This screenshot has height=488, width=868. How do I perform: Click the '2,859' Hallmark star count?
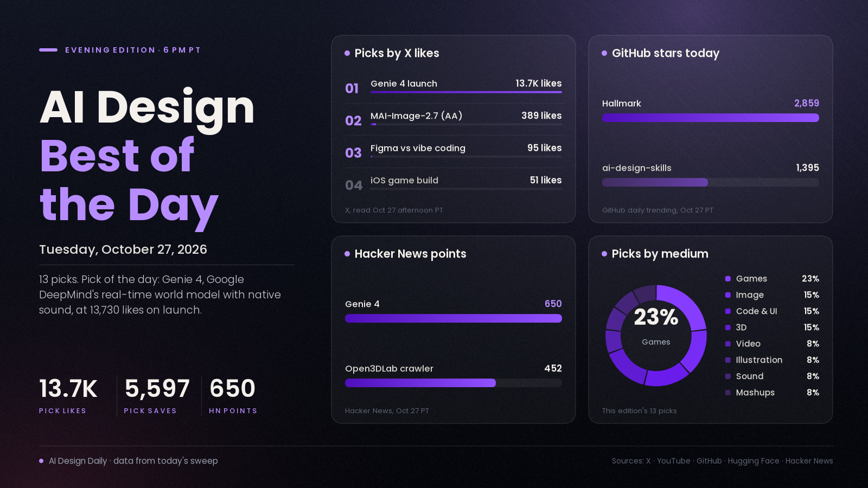click(x=807, y=103)
